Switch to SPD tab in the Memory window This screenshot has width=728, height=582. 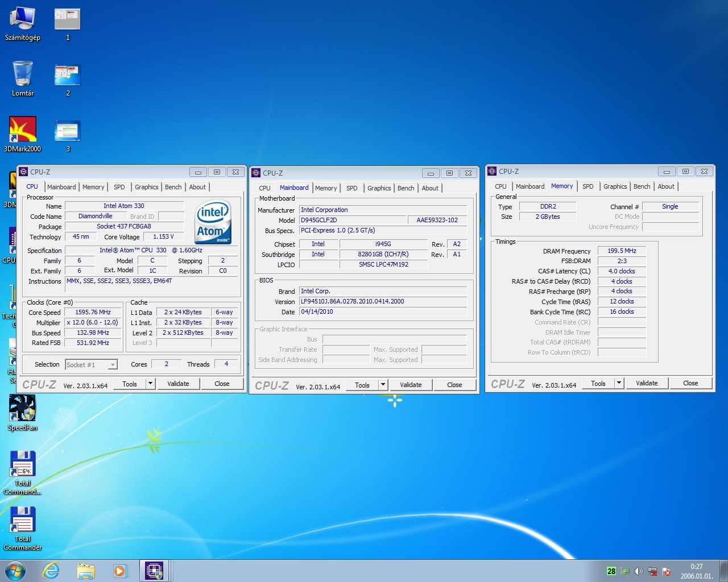[x=588, y=186]
